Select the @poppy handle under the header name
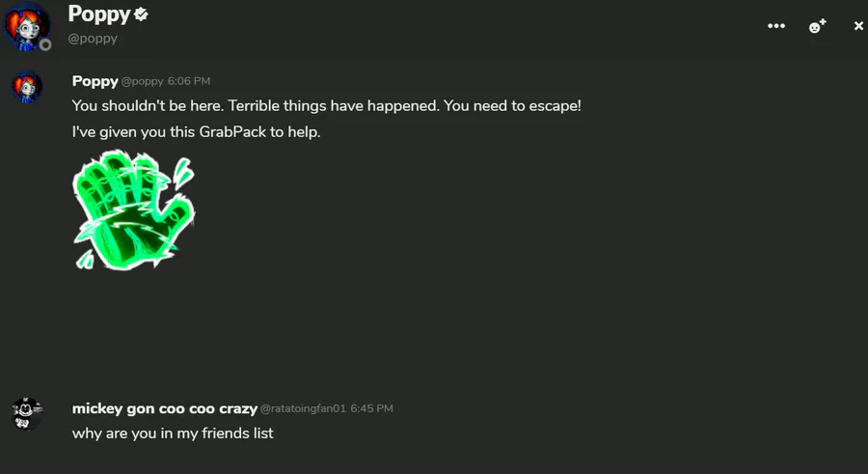Viewport: 868px width, 474px height. tap(93, 39)
